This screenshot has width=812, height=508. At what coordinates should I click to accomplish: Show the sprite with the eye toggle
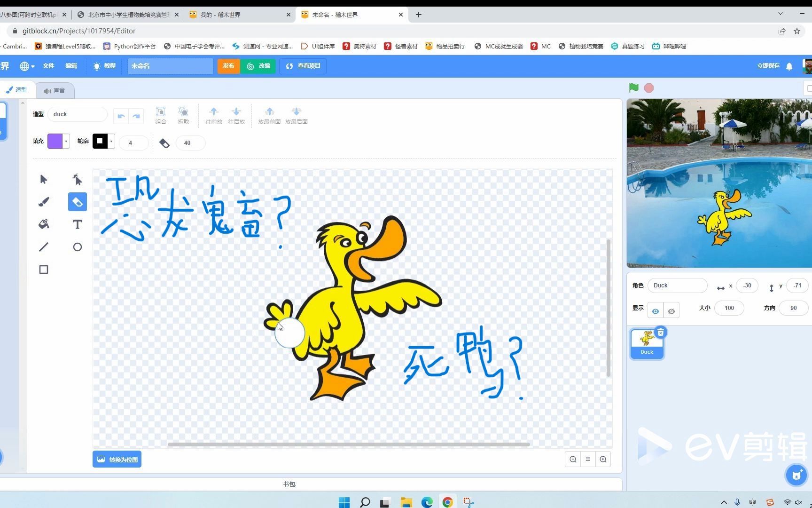coord(656,311)
